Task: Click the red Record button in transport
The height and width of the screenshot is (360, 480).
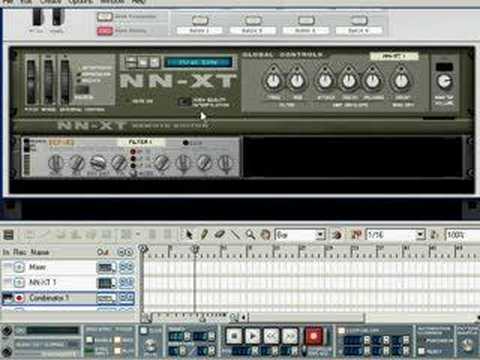Action: point(314,336)
